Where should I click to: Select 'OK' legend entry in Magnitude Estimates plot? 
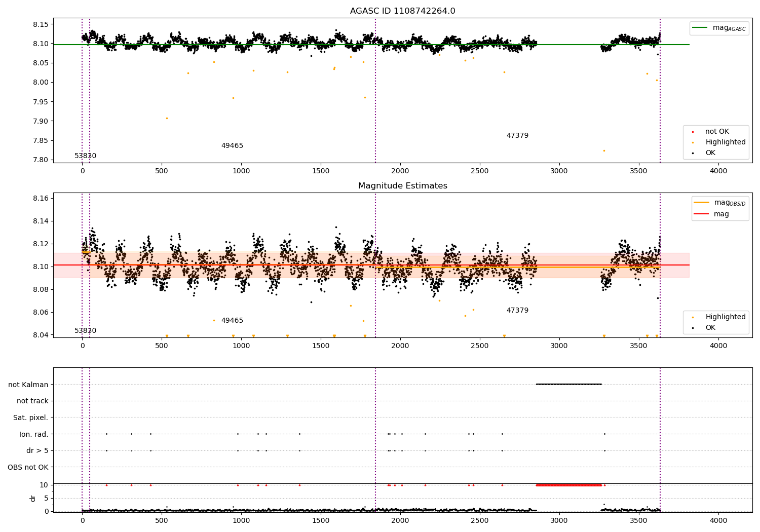(710, 328)
